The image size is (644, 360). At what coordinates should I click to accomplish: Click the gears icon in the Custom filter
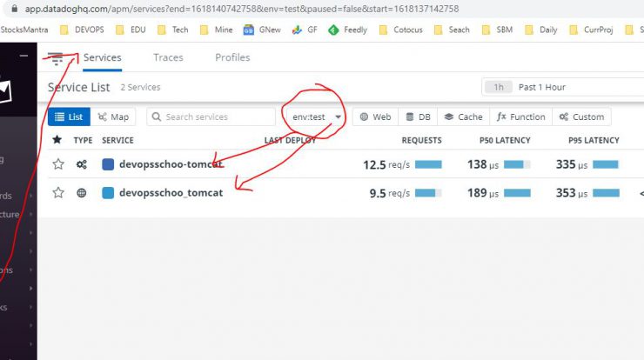(x=564, y=117)
